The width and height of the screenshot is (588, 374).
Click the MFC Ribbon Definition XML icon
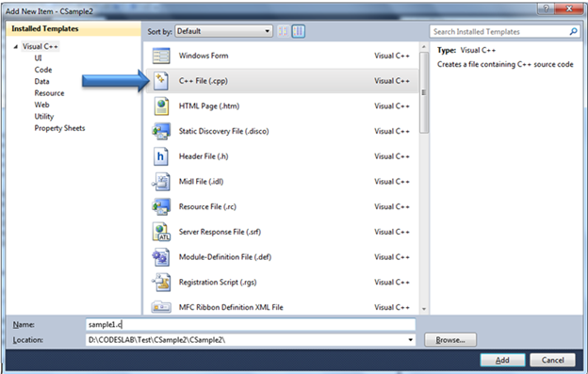click(161, 307)
